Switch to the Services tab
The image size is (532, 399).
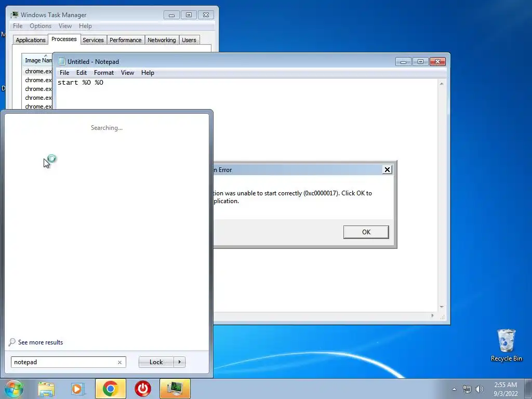pyautogui.click(x=94, y=40)
